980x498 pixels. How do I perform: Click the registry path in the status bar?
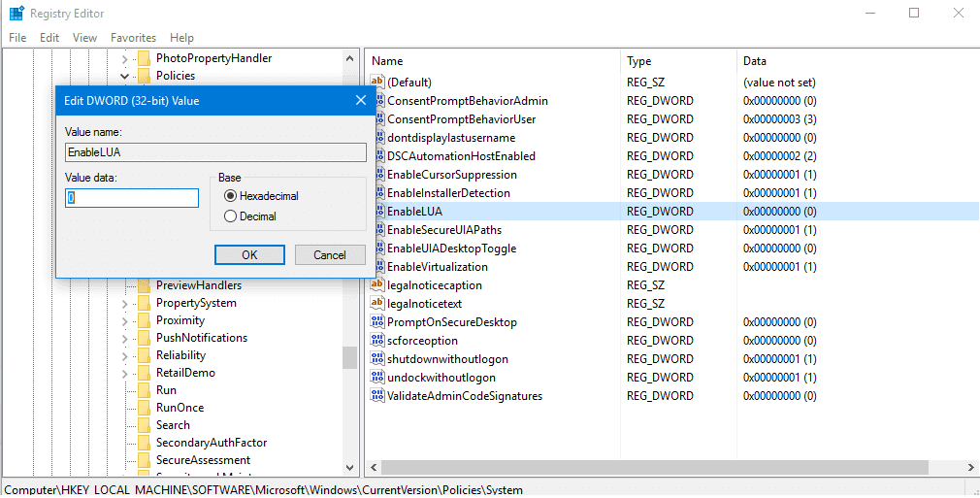(264, 490)
